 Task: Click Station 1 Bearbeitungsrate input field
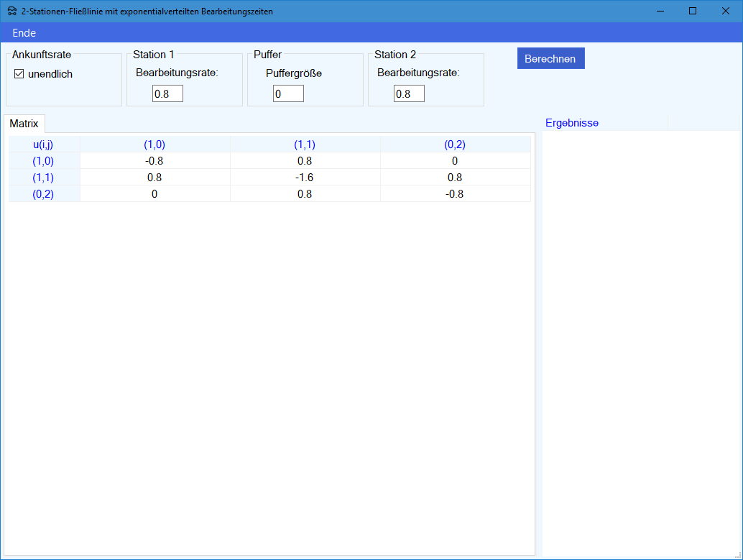click(167, 93)
